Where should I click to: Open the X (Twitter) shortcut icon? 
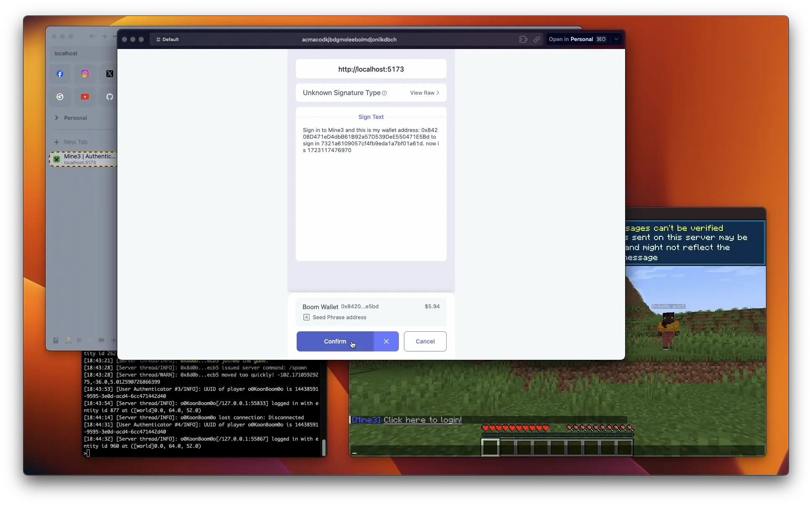click(x=109, y=74)
